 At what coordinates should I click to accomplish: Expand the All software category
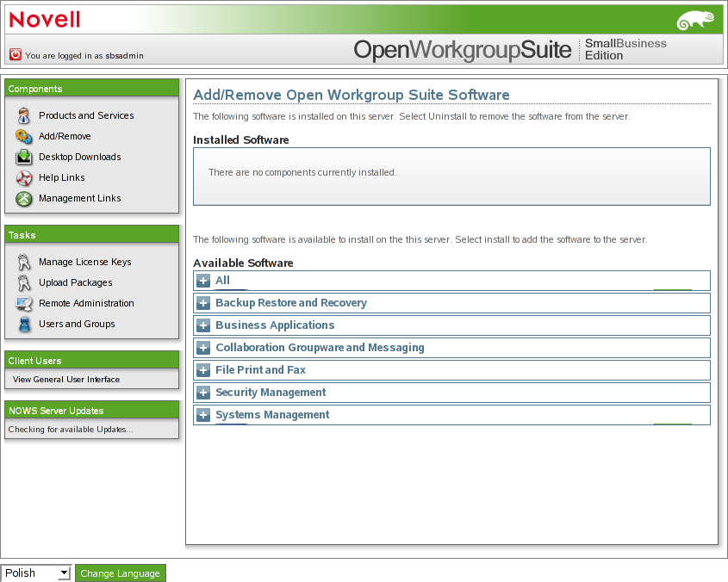pyautogui.click(x=203, y=281)
